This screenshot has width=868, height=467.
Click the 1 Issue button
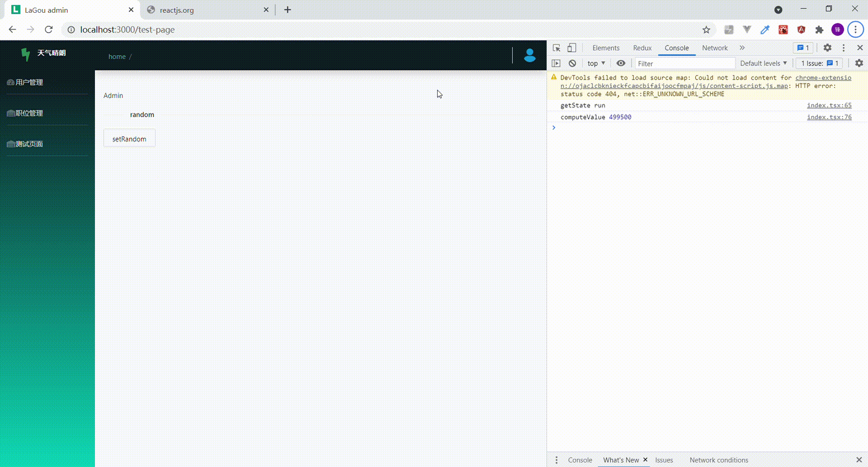click(820, 63)
